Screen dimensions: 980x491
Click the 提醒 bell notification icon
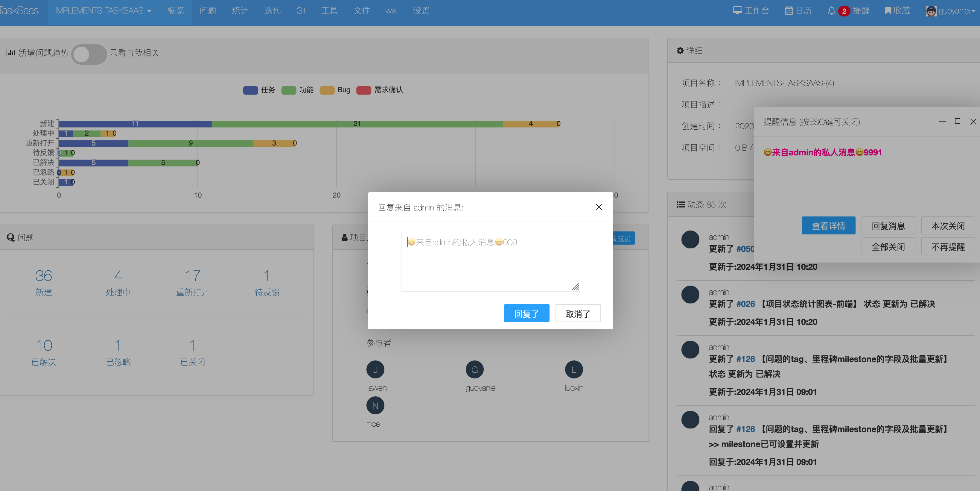click(x=831, y=10)
